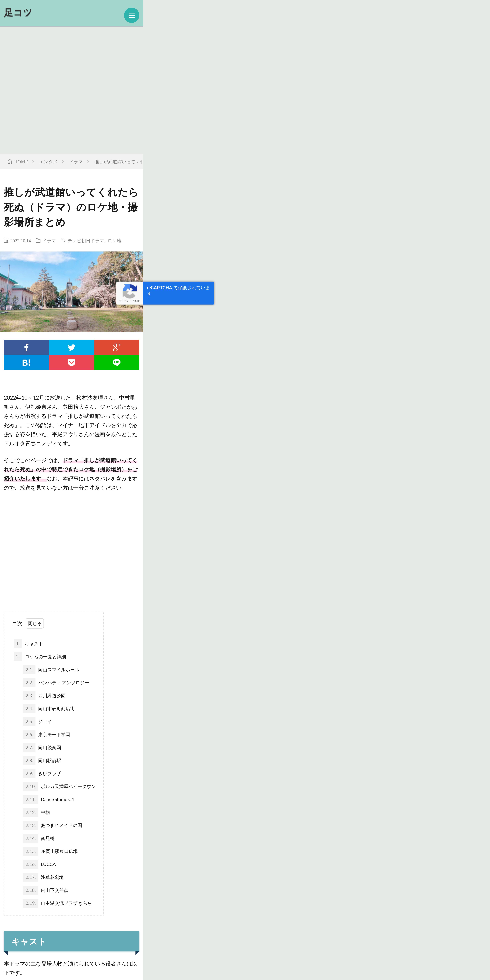Share article on Facebook
The image size is (490, 980).
(26, 347)
